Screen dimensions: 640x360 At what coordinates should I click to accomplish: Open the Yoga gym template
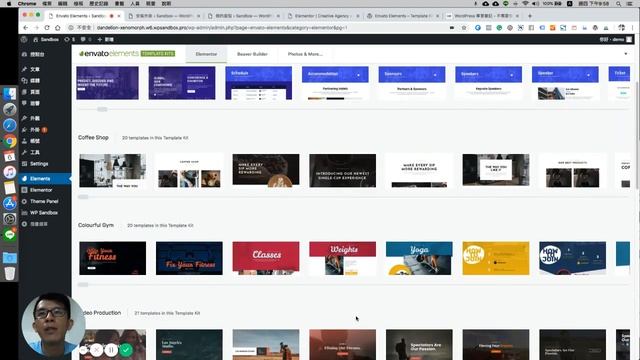pyautogui.click(x=419, y=258)
